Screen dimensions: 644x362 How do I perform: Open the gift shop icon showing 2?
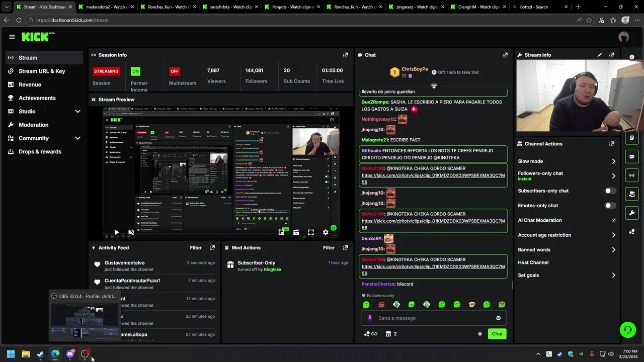tap(391, 334)
